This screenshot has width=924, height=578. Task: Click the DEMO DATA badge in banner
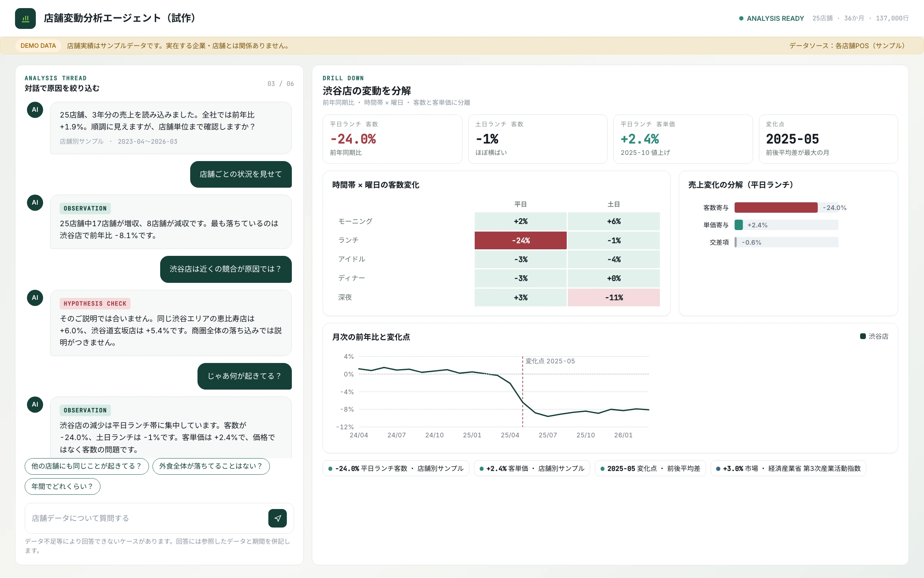coord(38,45)
